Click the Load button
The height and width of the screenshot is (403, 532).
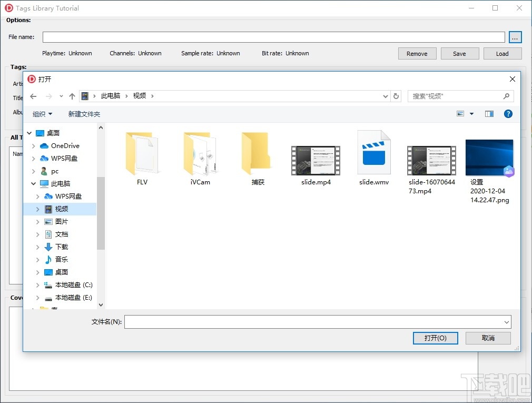click(502, 53)
